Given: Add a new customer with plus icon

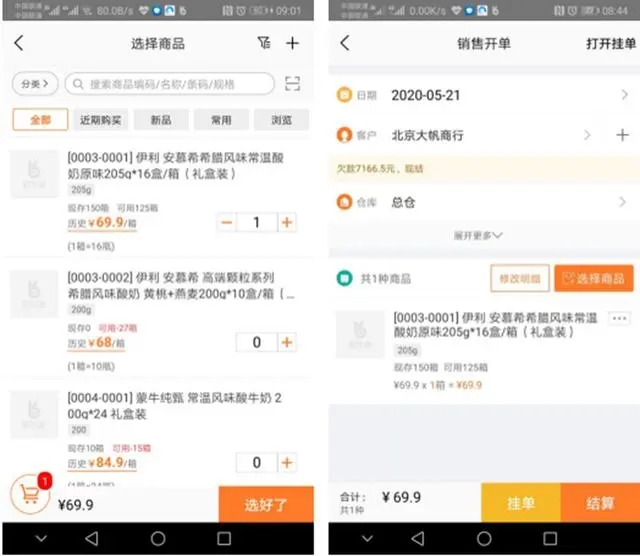Looking at the screenshot, I should coord(622,135).
